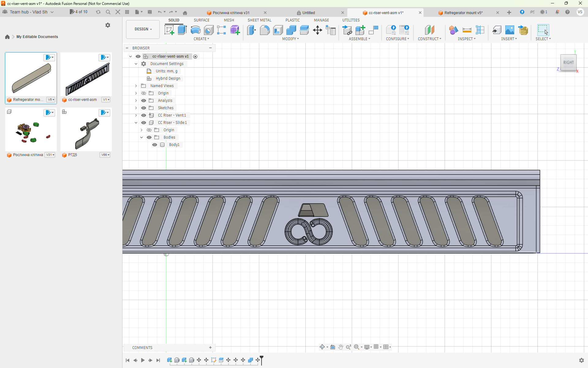Expand the CC Riser - Vent:1 component

point(136,115)
